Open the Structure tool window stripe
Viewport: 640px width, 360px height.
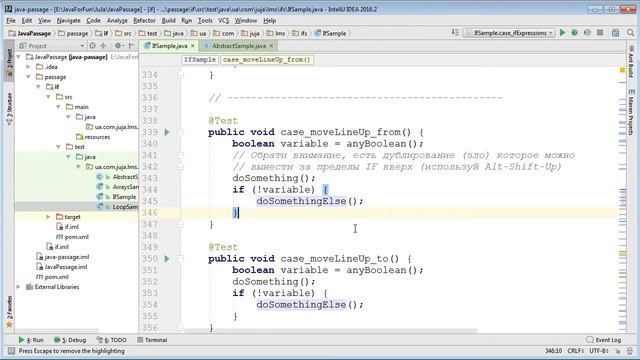[9, 109]
